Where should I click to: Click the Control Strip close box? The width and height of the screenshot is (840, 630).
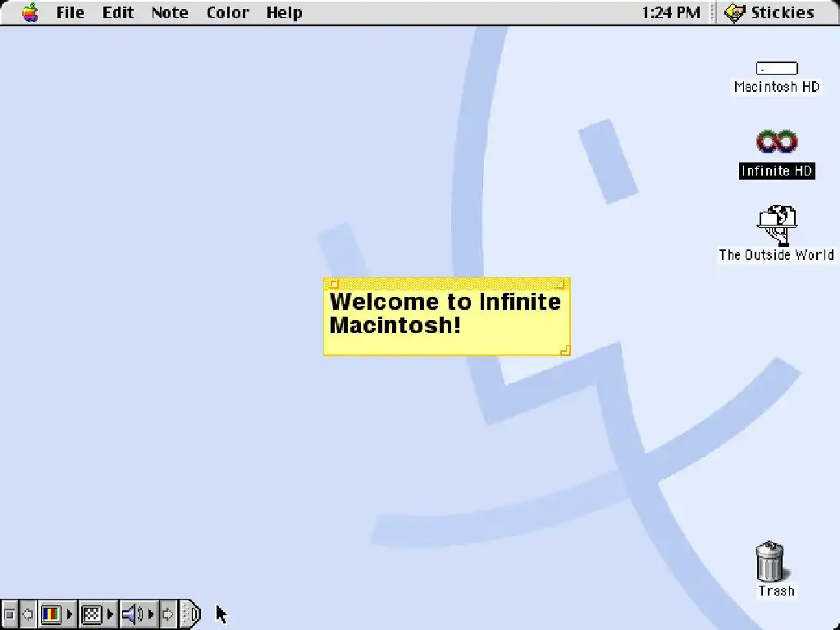(9, 614)
